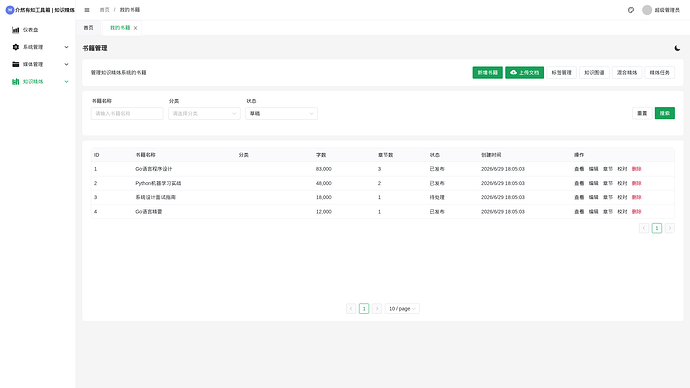The image size is (690, 388).
Task: Open 仪表盘 dashboard chart icon in sidebar
Action: point(15,30)
